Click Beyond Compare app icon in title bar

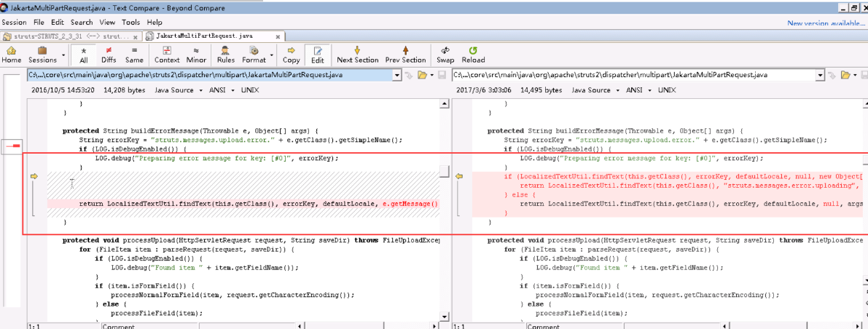(x=5, y=7)
